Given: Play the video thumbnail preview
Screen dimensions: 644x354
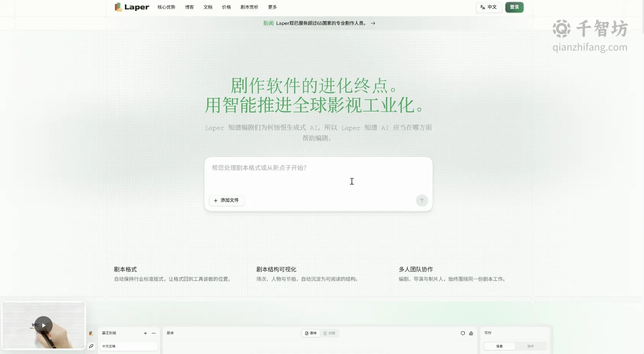Looking at the screenshot, I should 44,325.
